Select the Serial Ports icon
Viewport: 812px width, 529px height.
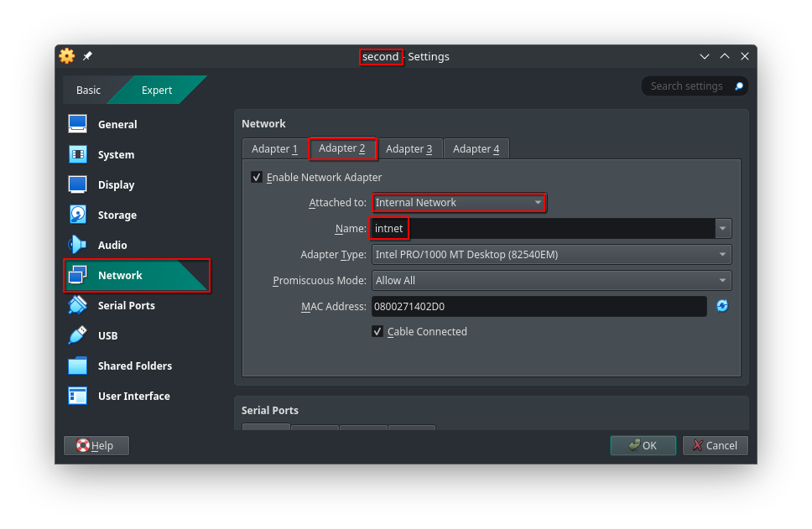78,305
